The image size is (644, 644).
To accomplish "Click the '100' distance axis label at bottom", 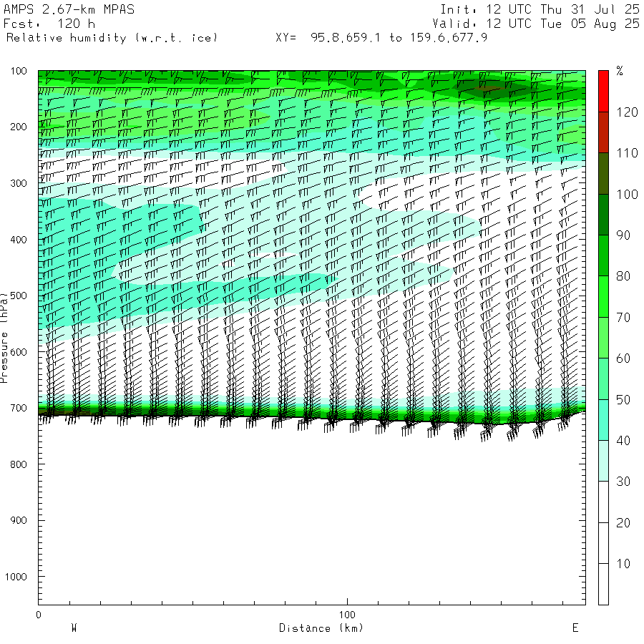I will (x=347, y=615).
